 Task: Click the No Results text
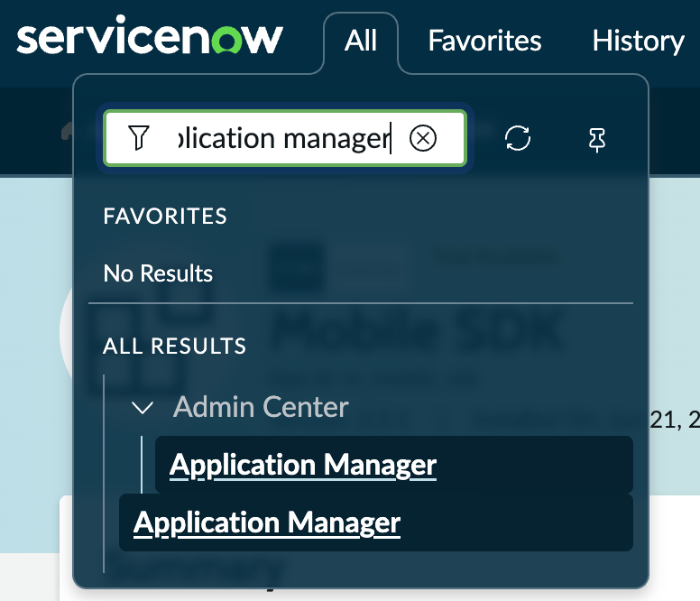tap(158, 273)
